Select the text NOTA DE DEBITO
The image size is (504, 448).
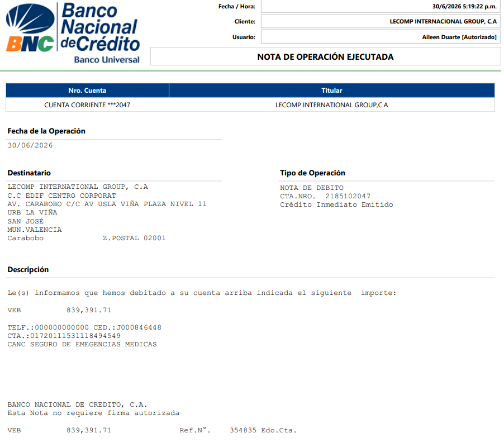click(311, 188)
